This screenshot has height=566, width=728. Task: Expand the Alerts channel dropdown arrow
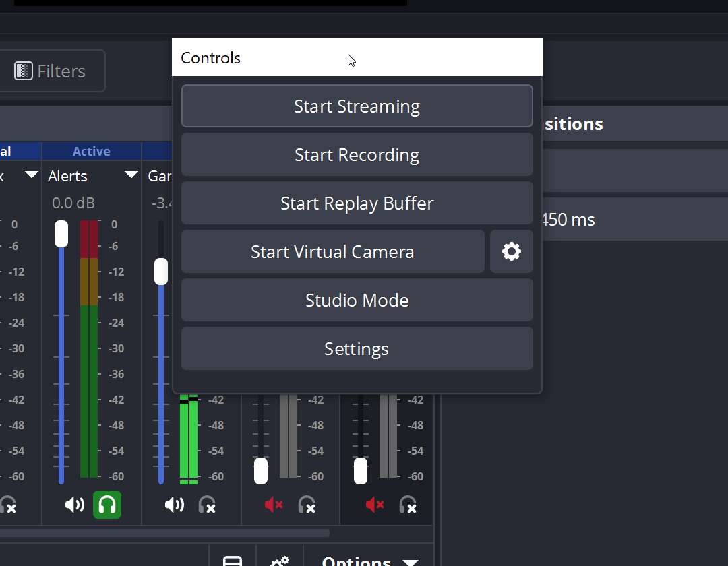click(131, 175)
